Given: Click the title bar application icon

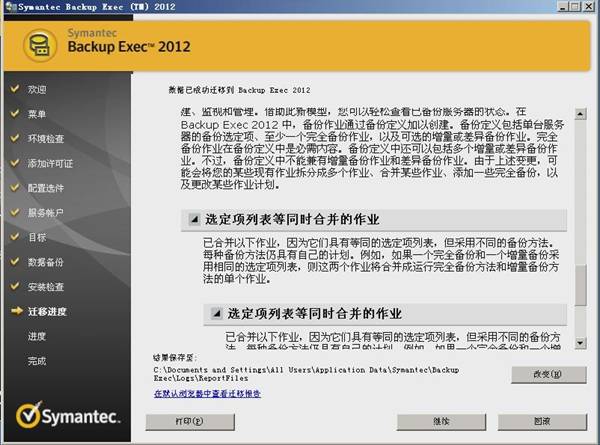Looking at the screenshot, I should (x=9, y=8).
